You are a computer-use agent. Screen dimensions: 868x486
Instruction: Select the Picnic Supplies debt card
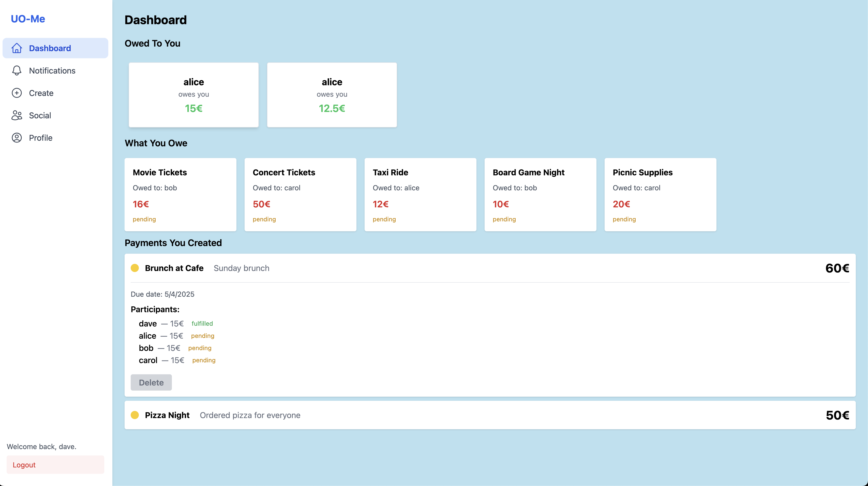point(660,195)
